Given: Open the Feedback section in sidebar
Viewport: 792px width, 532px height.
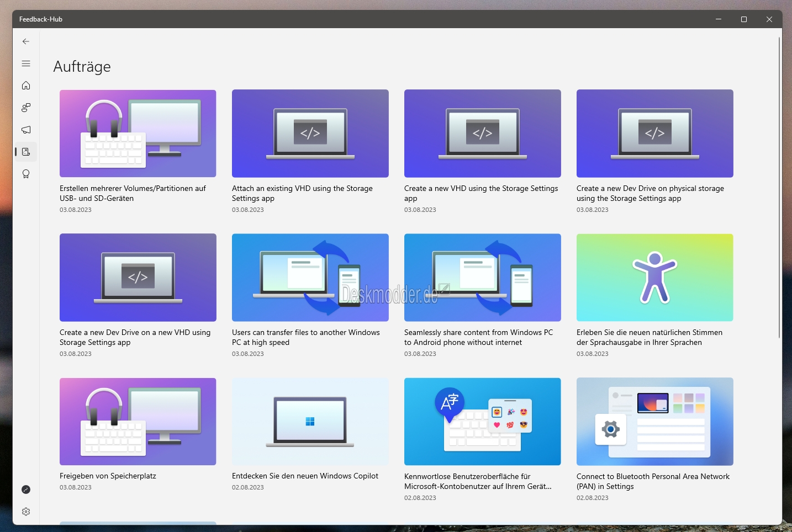Looking at the screenshot, I should click(x=26, y=108).
